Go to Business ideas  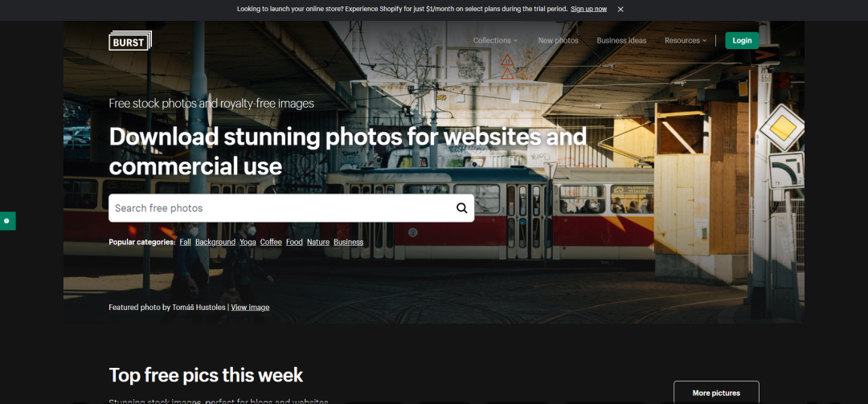click(x=621, y=40)
